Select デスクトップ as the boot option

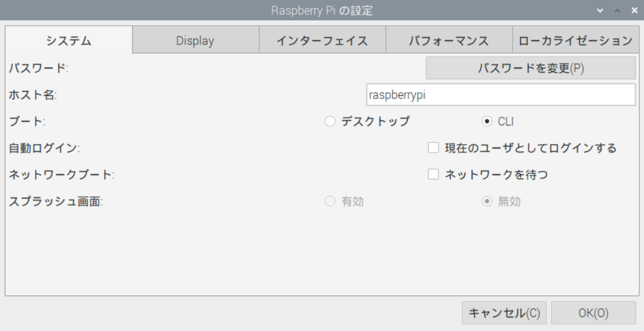(x=330, y=121)
